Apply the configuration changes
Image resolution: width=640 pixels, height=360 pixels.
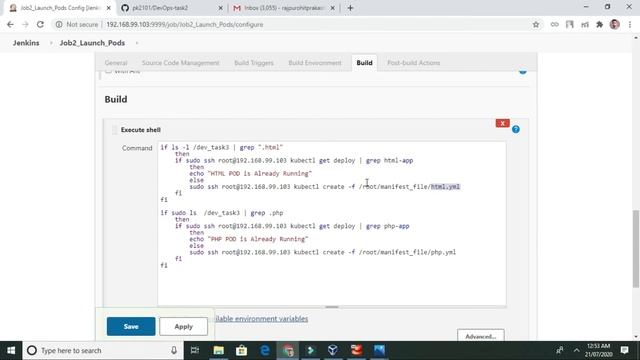[x=183, y=327]
